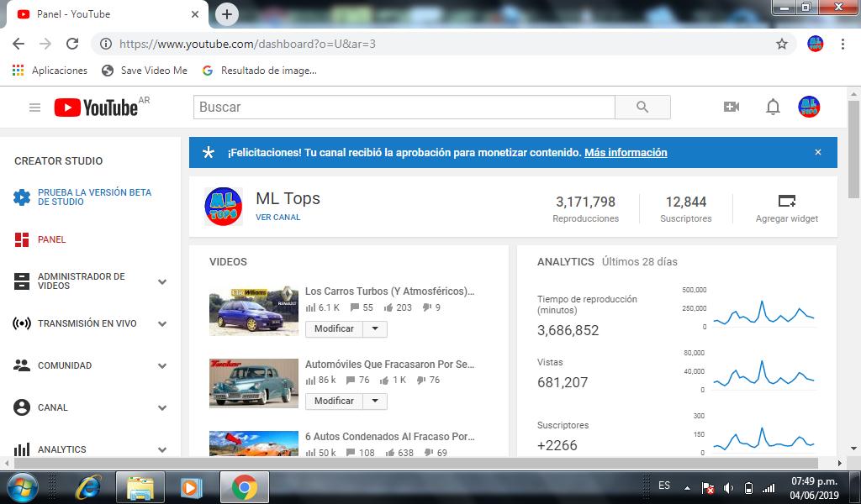Screen dimensions: 861x504
Task: Click the horizontal scrollbar of the page
Action: pos(416,464)
